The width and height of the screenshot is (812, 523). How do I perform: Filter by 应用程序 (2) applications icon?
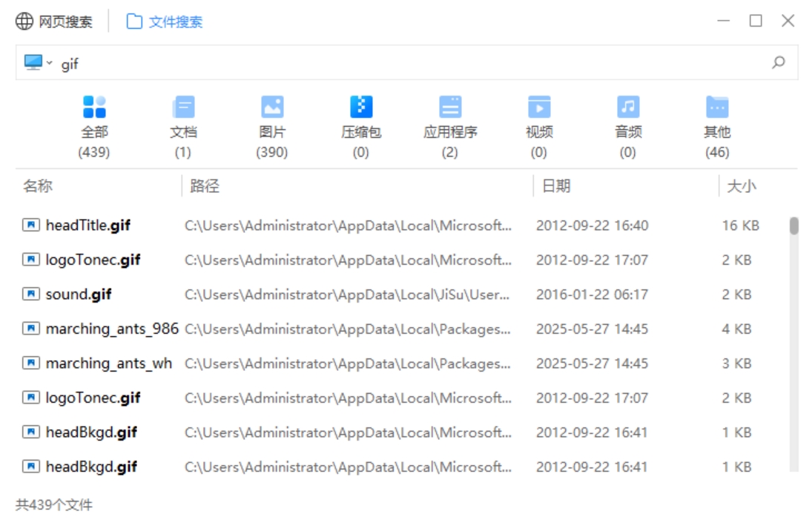click(450, 107)
